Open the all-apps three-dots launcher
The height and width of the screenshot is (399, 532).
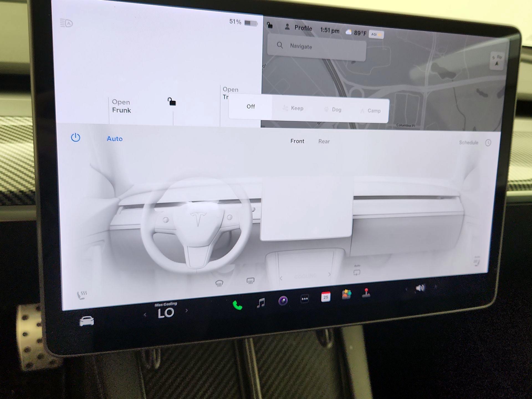pos(305,299)
